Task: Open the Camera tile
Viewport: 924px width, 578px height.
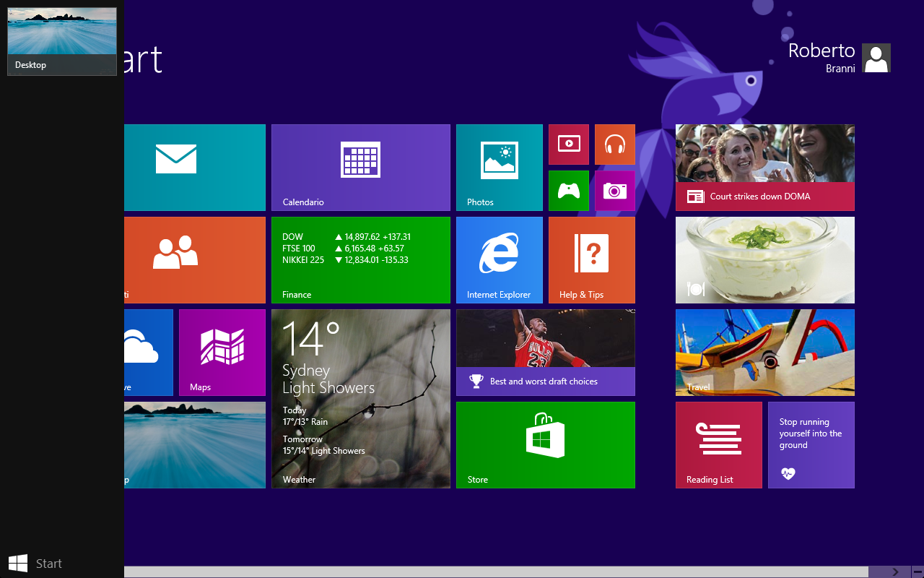Action: 615,191
